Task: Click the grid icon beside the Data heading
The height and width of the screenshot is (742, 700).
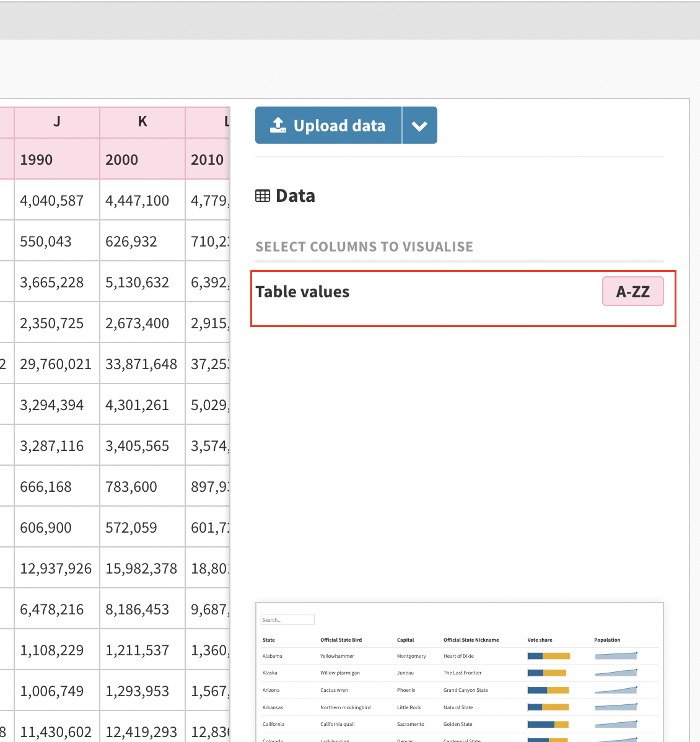Action: pos(263,195)
